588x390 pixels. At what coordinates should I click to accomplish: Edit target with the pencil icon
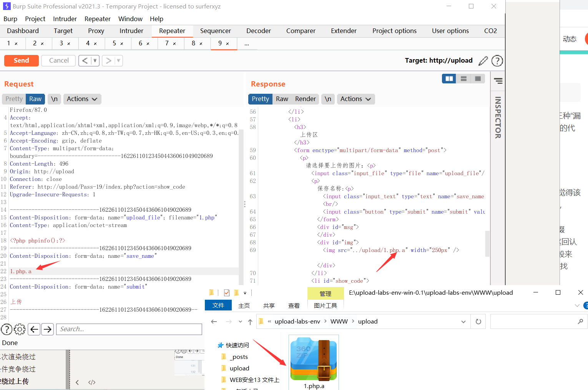point(483,61)
